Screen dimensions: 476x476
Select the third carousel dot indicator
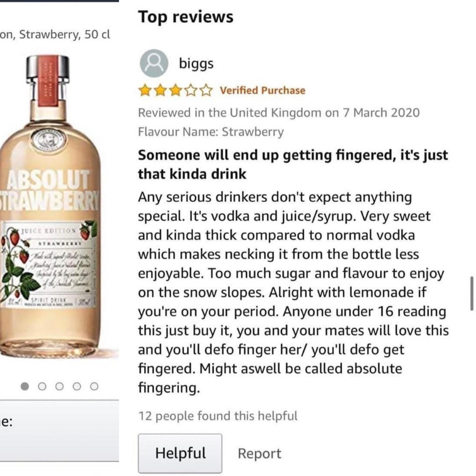click(x=59, y=386)
